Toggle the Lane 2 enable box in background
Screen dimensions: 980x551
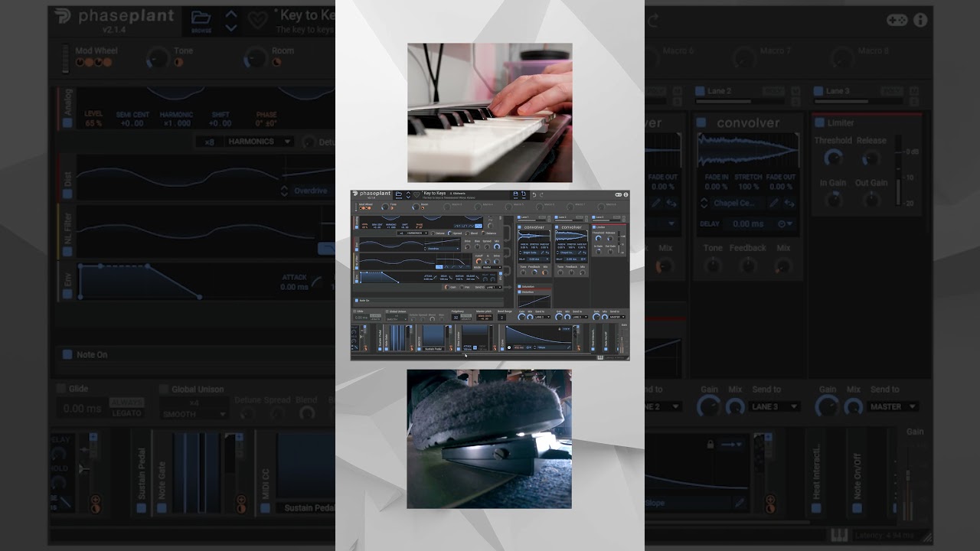[x=700, y=91]
